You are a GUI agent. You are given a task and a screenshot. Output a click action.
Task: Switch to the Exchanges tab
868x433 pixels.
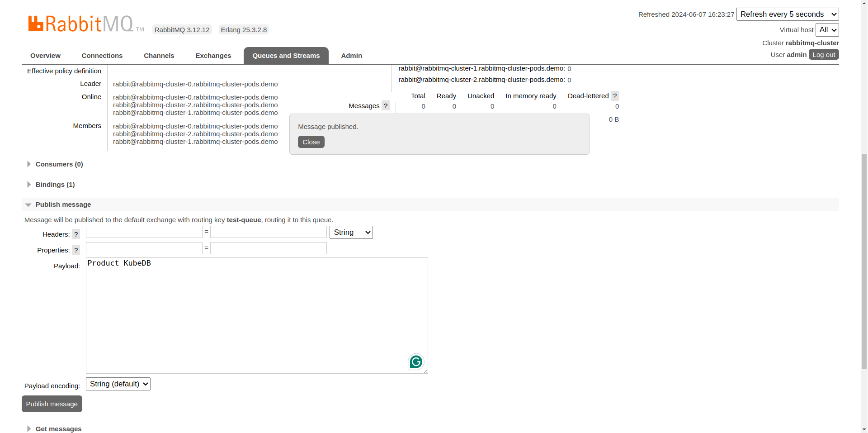coord(213,56)
